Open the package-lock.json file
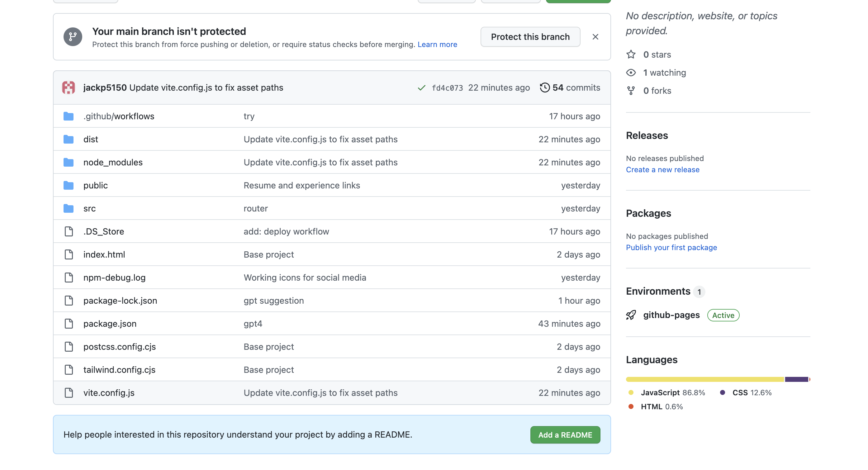The image size is (868, 470). [120, 301]
